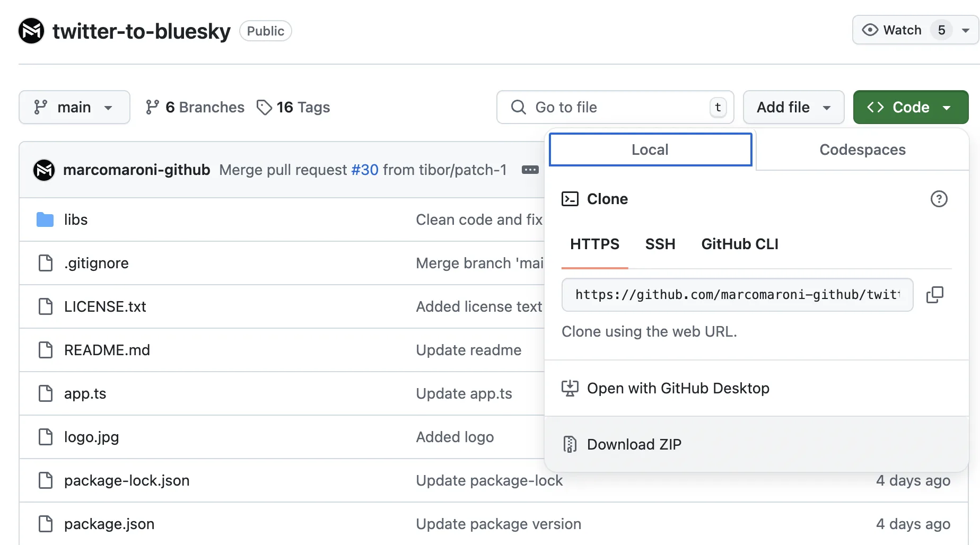Open the Watch options dropdown arrow
Screen dimensions: 980x545
(966, 30)
